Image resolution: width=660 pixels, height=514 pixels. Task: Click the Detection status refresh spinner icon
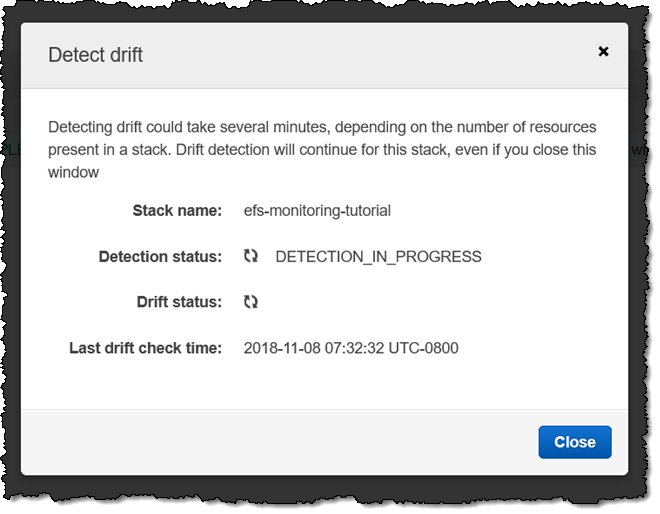point(251,257)
